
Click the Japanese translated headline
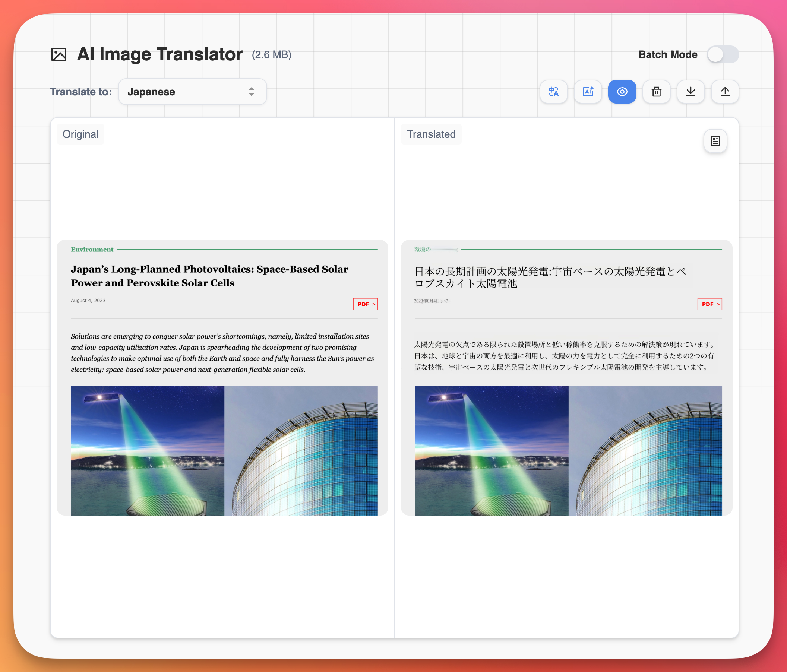pyautogui.click(x=550, y=277)
